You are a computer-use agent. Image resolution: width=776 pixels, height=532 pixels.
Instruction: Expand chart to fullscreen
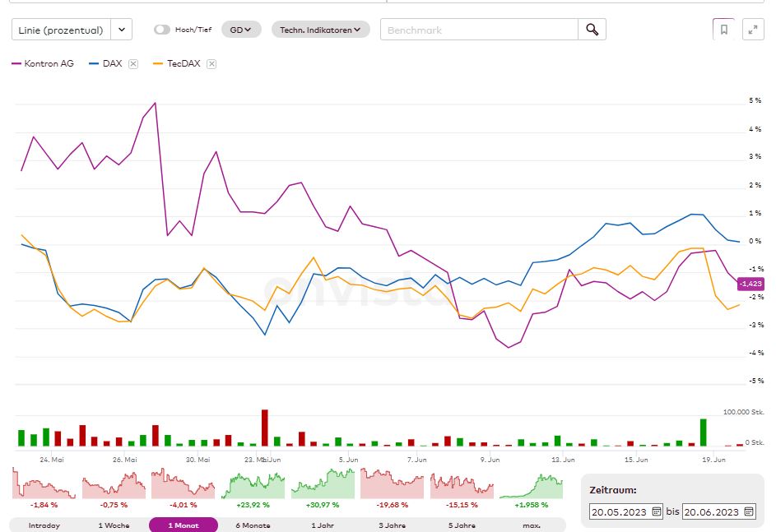[x=753, y=30]
